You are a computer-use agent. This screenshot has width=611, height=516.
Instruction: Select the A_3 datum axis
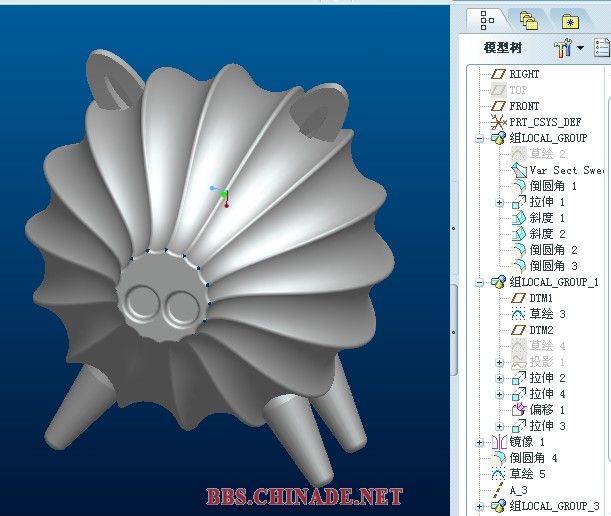point(510,490)
